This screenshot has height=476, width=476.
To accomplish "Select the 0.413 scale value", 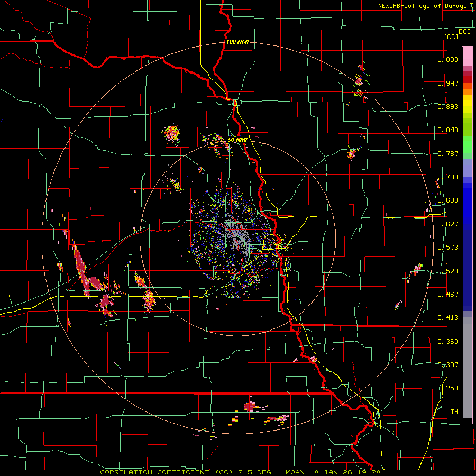I will point(448,318).
